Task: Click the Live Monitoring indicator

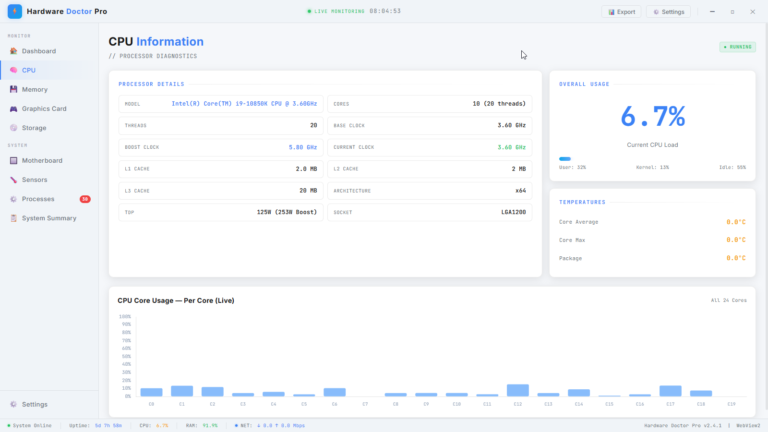Action: pyautogui.click(x=336, y=11)
